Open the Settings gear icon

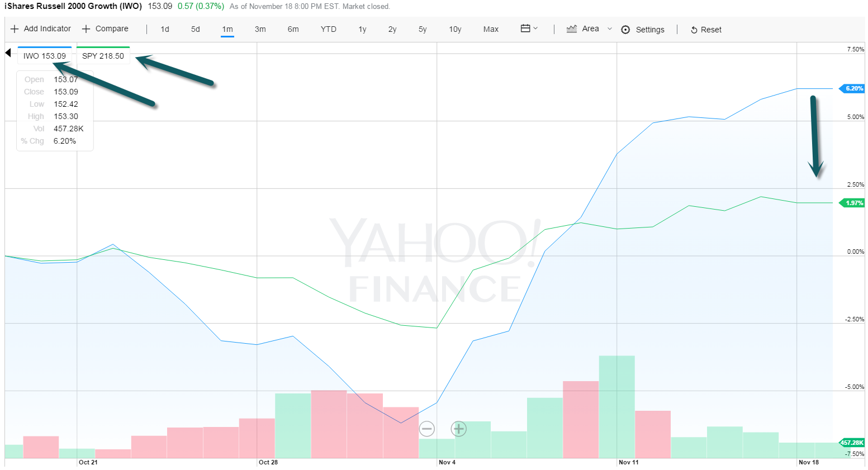(x=625, y=30)
